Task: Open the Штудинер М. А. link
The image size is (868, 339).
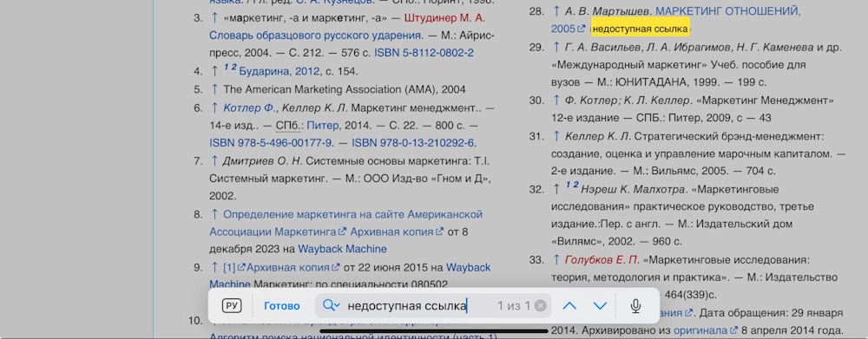Action: pos(444,17)
